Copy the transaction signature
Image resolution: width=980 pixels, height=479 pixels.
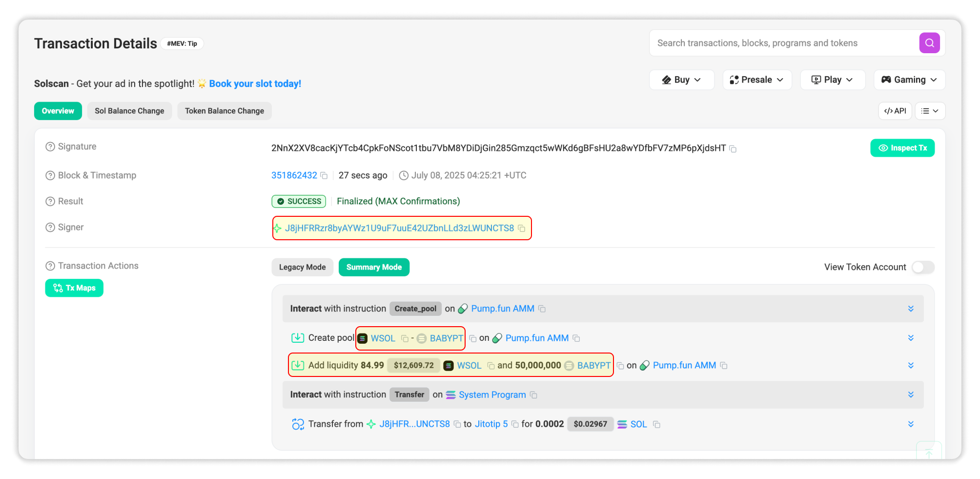(733, 148)
